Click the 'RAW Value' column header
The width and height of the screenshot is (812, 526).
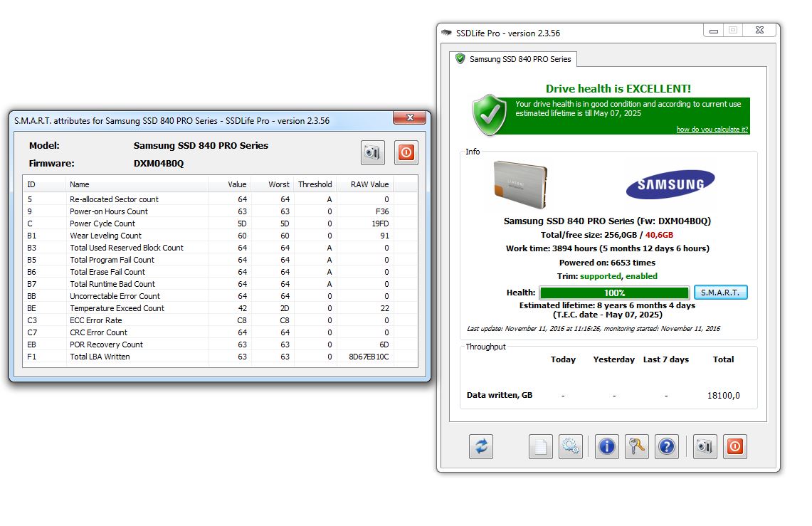pyautogui.click(x=369, y=184)
